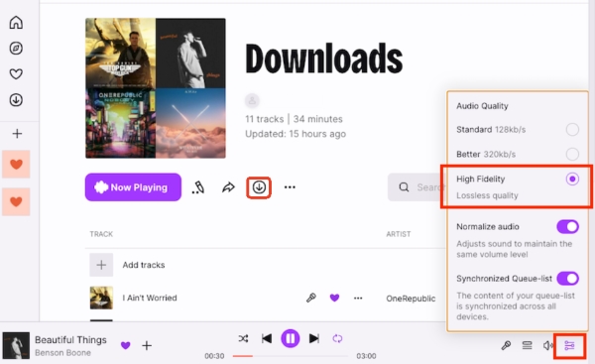Add Beautiful Things to playlist with plus

click(147, 345)
